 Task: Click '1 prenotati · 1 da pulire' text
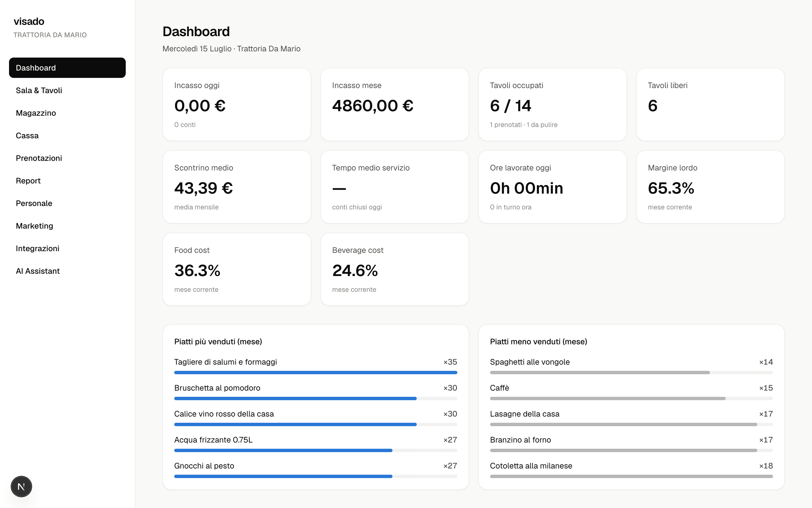point(524,125)
